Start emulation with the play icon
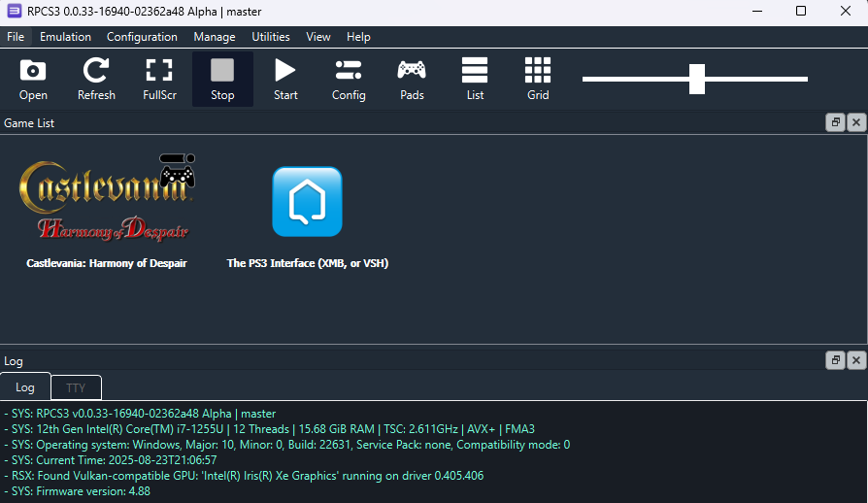868x503 pixels. [285, 79]
